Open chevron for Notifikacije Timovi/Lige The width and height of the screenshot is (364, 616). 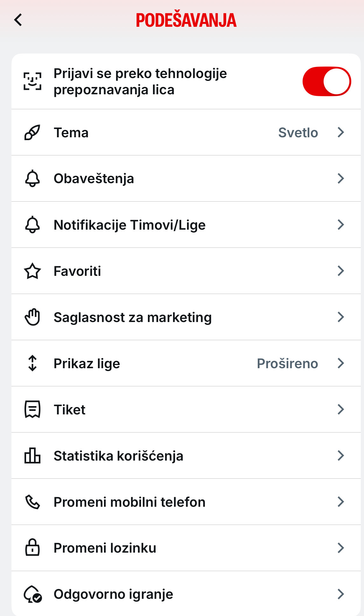[x=341, y=225]
